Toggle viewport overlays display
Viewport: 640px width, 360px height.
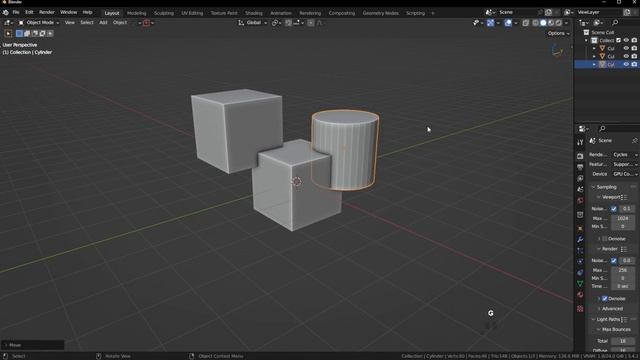[x=508, y=23]
